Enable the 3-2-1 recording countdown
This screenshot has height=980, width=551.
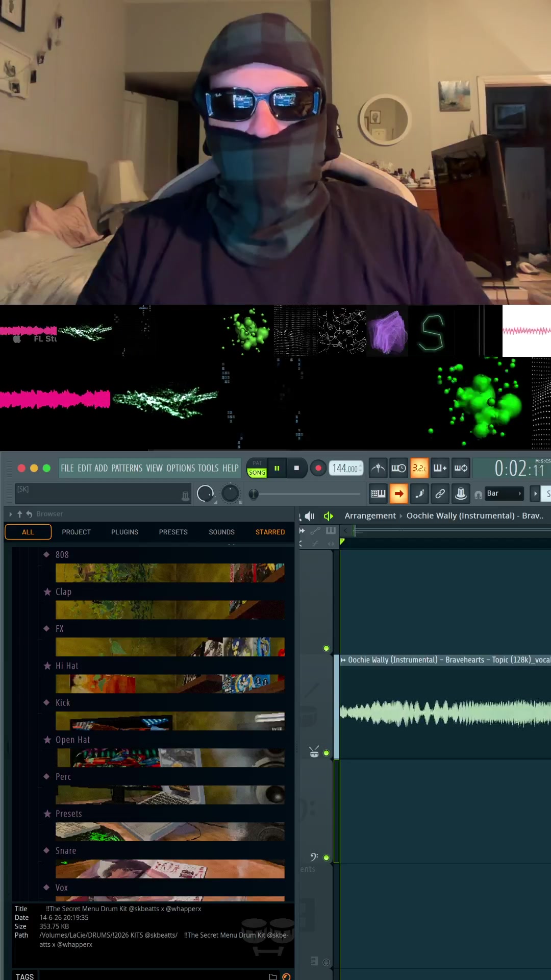pos(419,468)
